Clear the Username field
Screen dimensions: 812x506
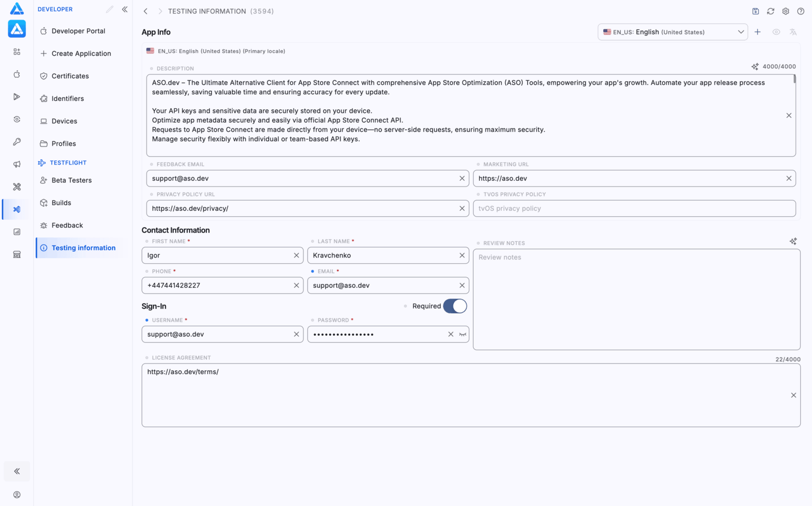pyautogui.click(x=297, y=335)
